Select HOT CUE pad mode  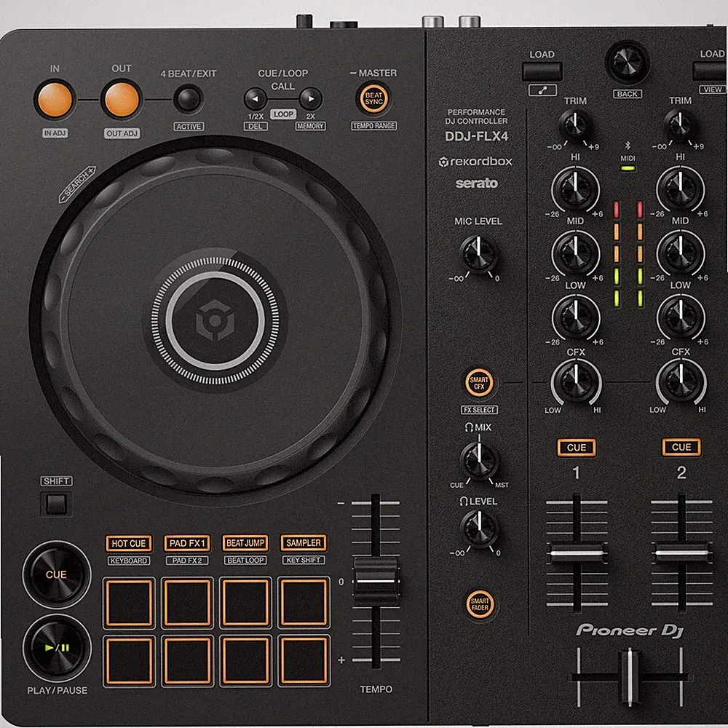pyautogui.click(x=129, y=543)
